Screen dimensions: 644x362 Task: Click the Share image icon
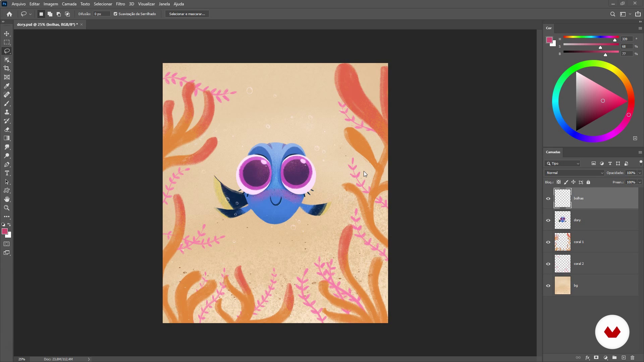tap(638, 14)
